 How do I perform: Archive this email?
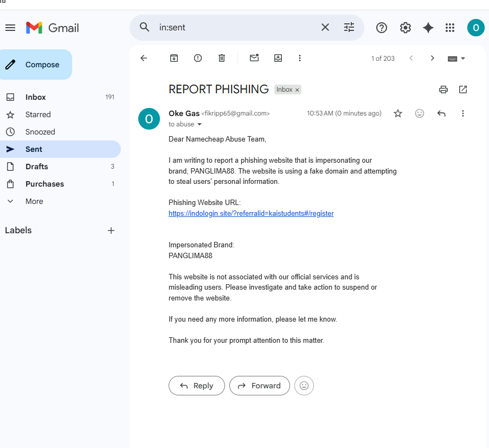174,58
